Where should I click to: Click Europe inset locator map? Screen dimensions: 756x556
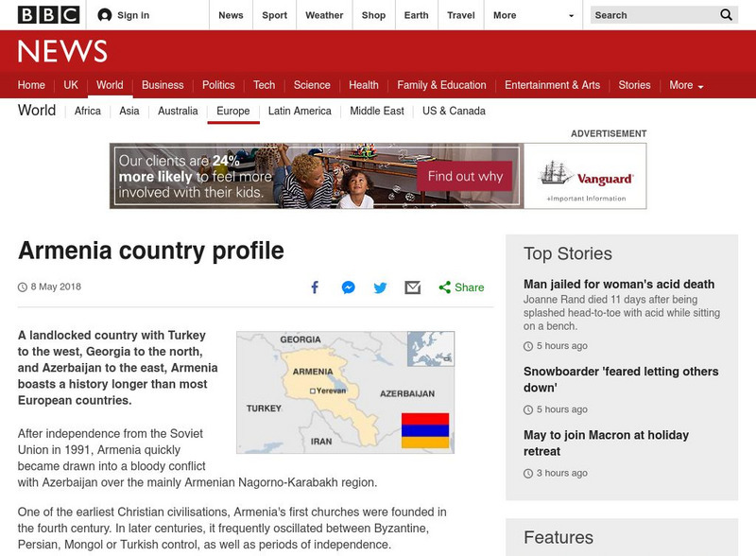(431, 349)
